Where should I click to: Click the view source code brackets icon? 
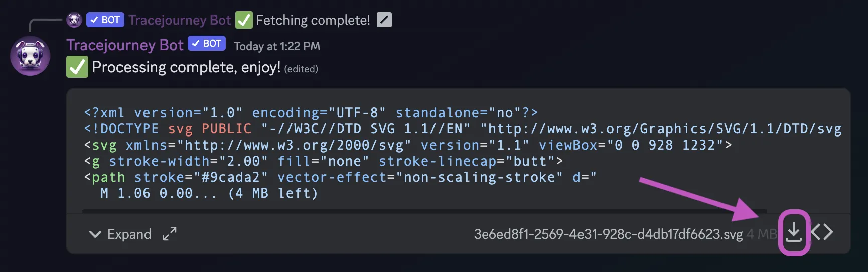tap(822, 232)
